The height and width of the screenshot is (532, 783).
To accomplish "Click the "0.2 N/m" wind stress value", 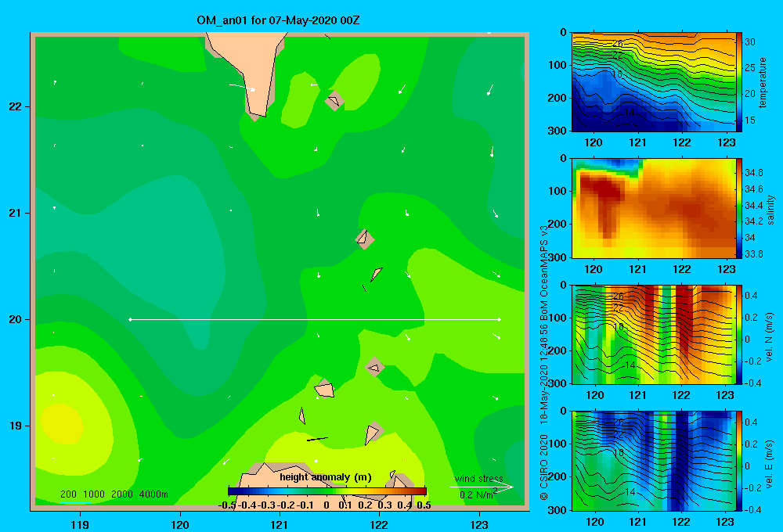I will coord(476,495).
